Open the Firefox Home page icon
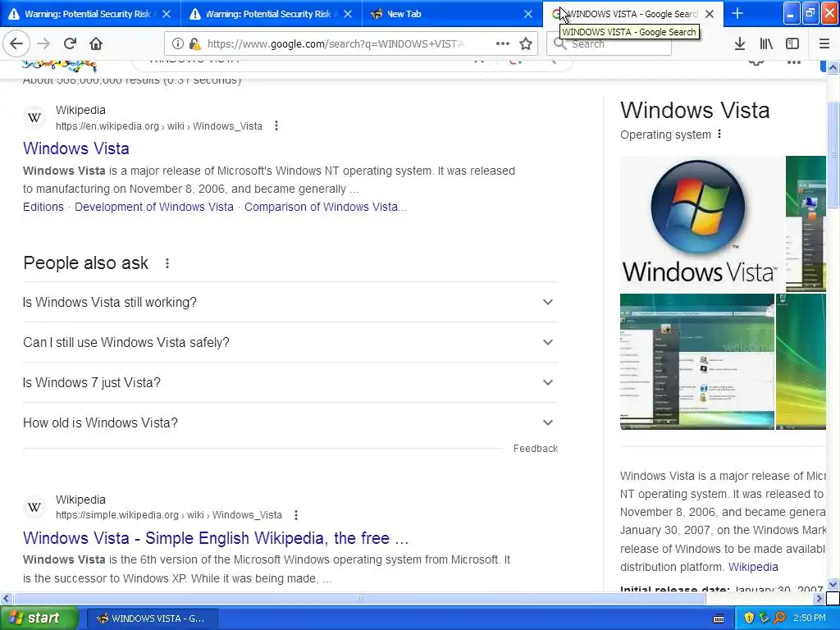Screen dimensions: 840x630 96,43
